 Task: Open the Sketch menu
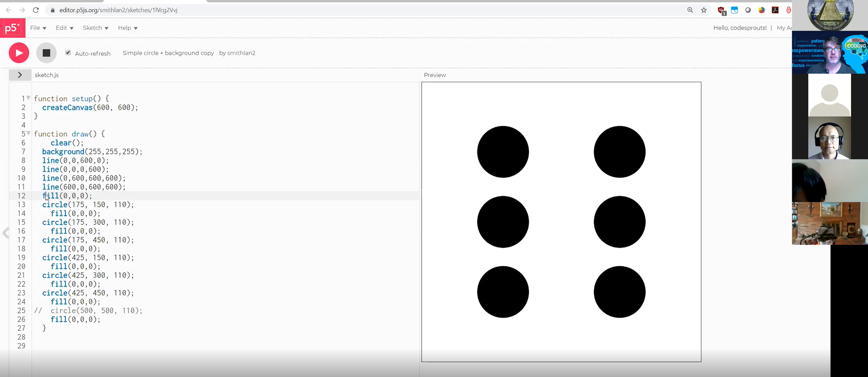95,28
